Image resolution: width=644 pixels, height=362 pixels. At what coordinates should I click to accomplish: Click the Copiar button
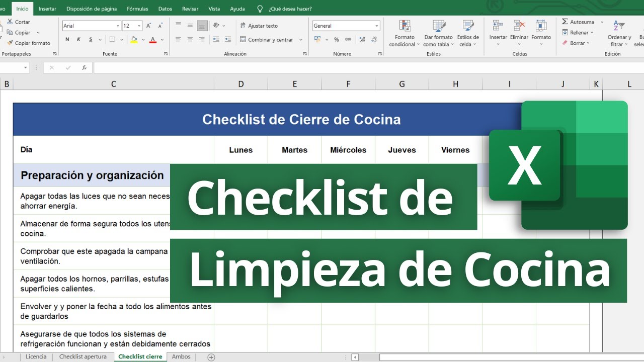[18, 33]
